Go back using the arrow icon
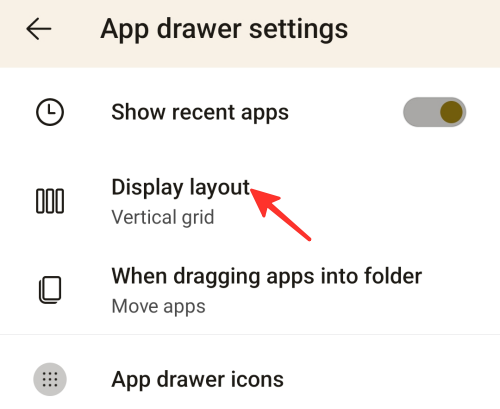Screen dimensions: 500x409 point(39,29)
